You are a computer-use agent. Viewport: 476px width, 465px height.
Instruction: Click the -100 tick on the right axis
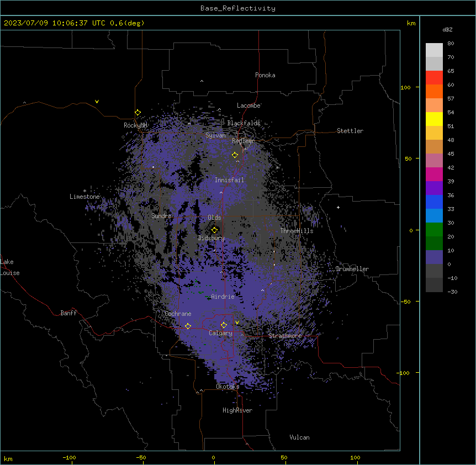403,373
